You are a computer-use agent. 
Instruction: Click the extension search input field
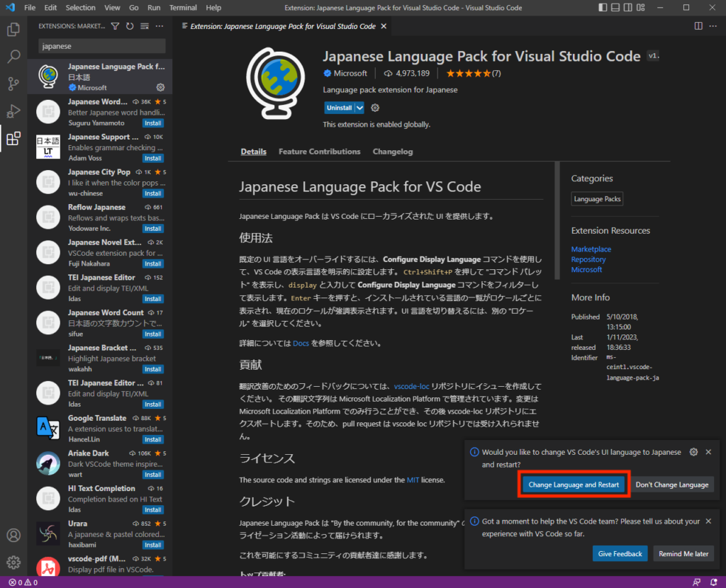point(101,46)
